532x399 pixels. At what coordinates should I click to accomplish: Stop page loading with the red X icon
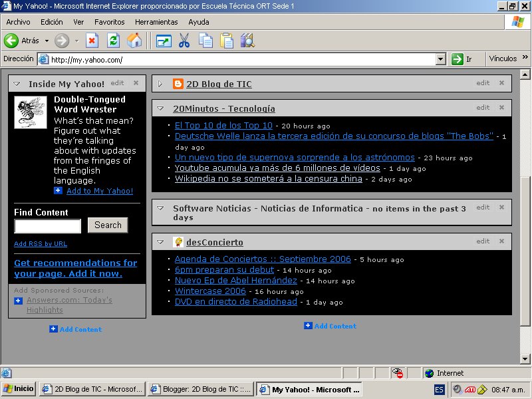pyautogui.click(x=92, y=41)
